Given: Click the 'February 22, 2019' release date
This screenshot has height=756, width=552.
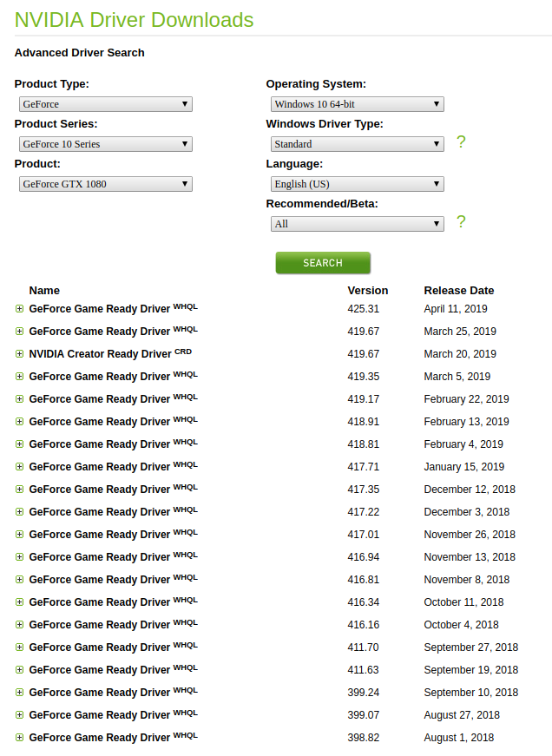Looking at the screenshot, I should [x=466, y=399].
